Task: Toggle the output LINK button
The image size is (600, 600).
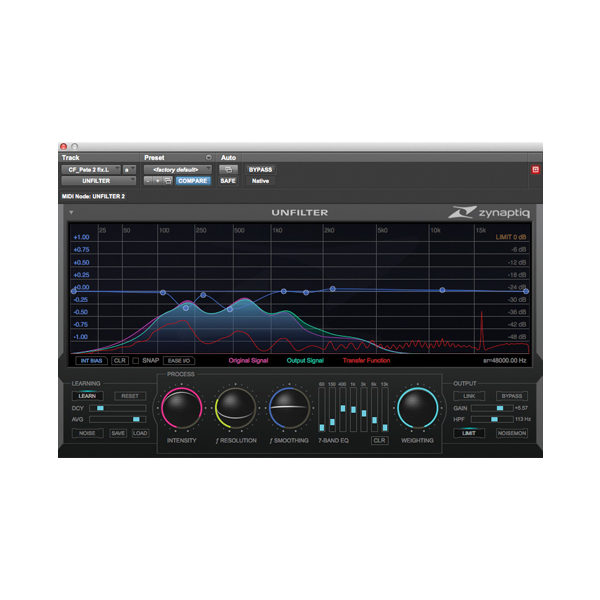Action: pos(469,396)
